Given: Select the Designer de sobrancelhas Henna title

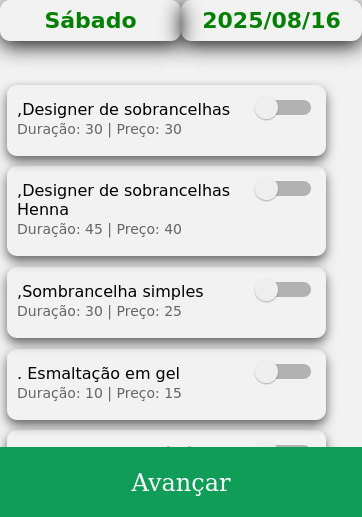Looking at the screenshot, I should point(123,200).
